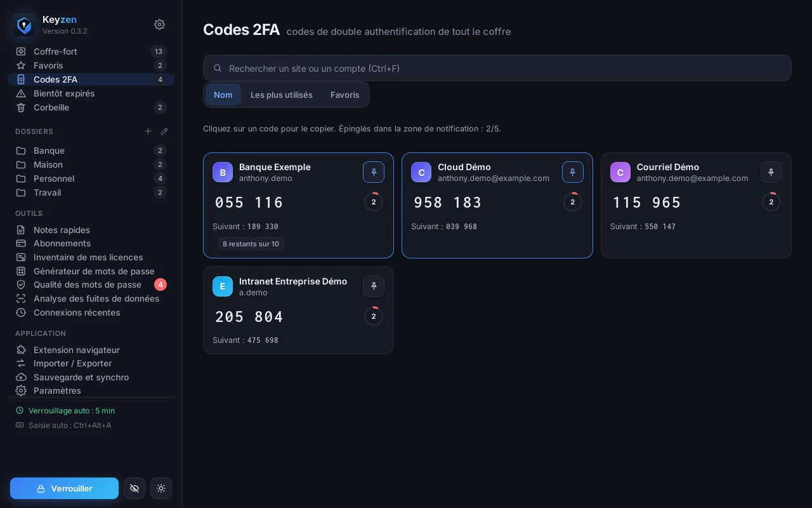
Task: Switch light theme with sun icon
Action: tap(161, 488)
